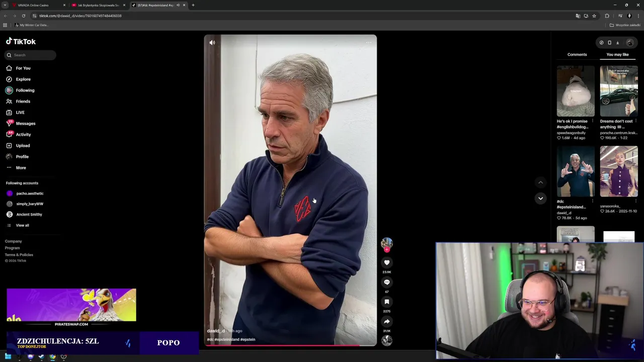Open the Porsche Dreams don't cost thumbnail
This screenshot has height=362, width=644.
pyautogui.click(x=619, y=91)
